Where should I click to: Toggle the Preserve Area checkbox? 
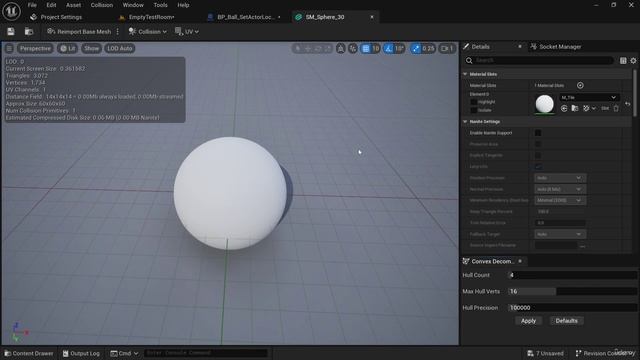(x=538, y=144)
